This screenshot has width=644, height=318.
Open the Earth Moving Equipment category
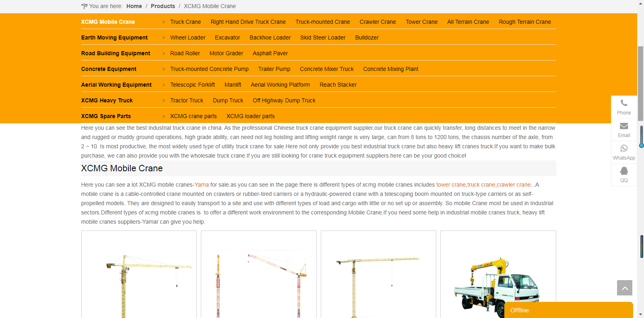[114, 37]
